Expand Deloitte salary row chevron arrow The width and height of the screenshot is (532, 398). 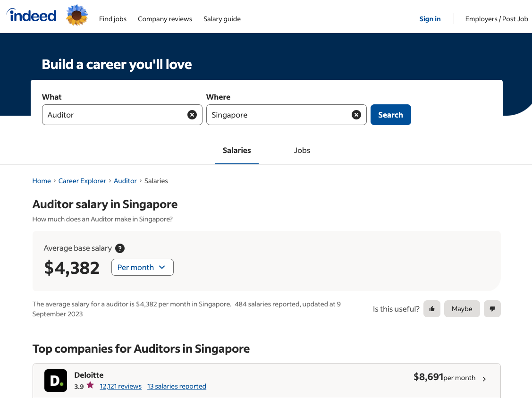(x=484, y=379)
